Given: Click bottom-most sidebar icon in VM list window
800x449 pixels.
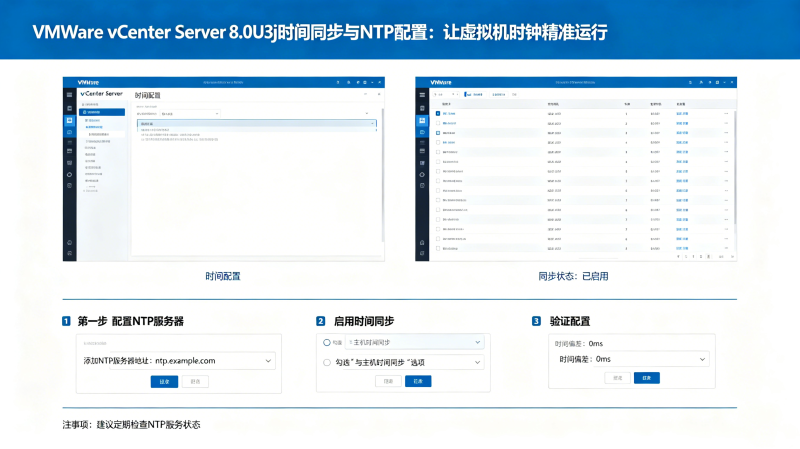Looking at the screenshot, I should point(422,253).
